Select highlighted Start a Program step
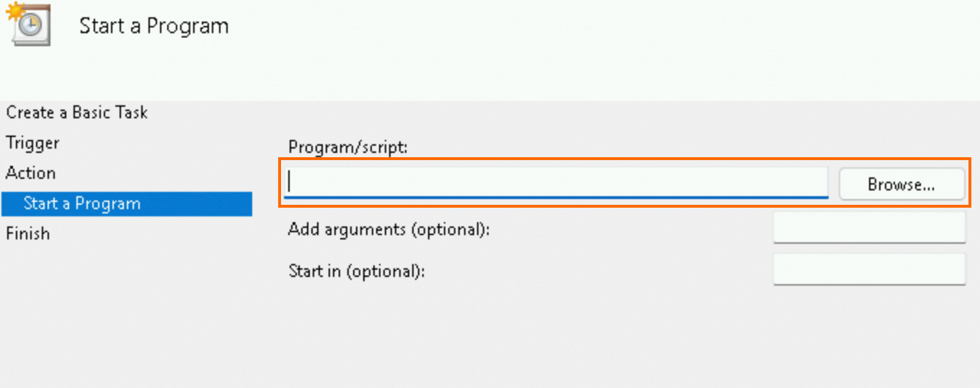Viewport: 980px width, 388px height. click(x=82, y=203)
